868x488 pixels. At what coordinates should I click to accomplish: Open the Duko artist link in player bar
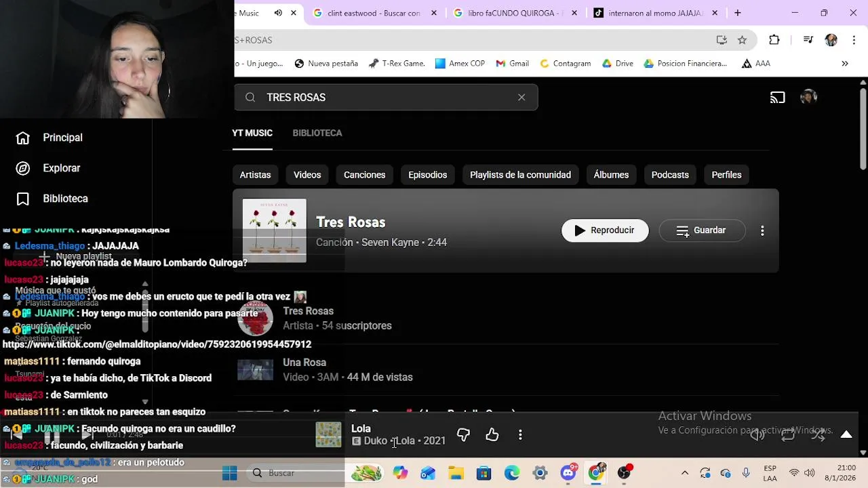click(x=375, y=441)
